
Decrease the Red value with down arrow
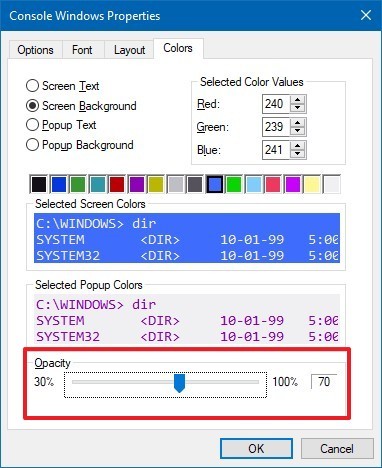click(298, 108)
